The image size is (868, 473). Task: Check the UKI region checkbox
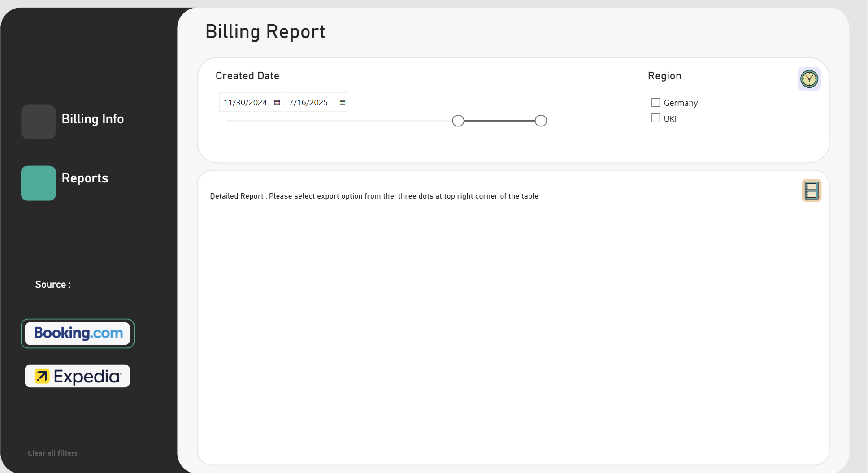coord(655,118)
